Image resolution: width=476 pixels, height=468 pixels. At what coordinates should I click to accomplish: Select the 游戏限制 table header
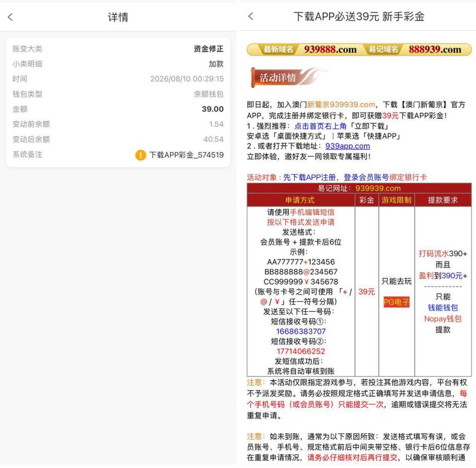(397, 200)
